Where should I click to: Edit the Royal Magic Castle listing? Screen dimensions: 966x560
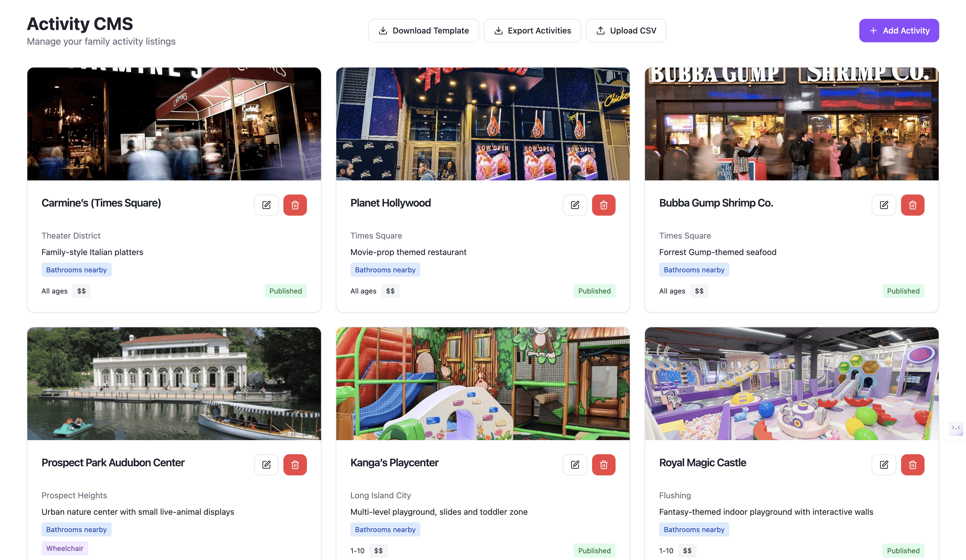pos(884,465)
